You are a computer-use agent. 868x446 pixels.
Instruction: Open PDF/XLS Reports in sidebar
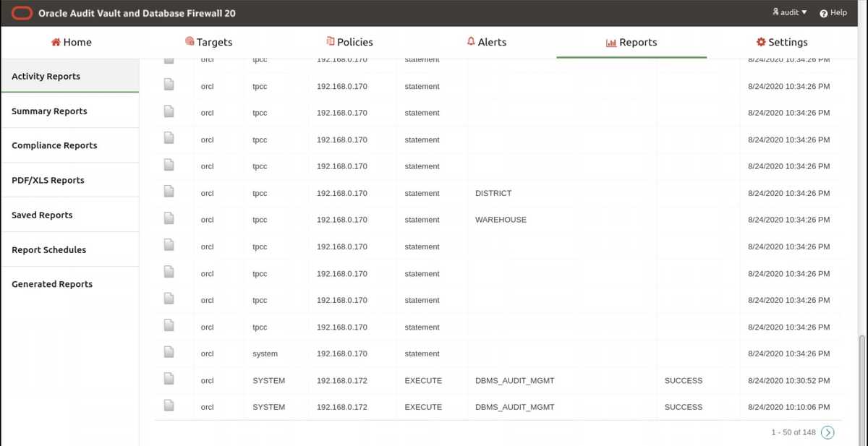coord(48,180)
